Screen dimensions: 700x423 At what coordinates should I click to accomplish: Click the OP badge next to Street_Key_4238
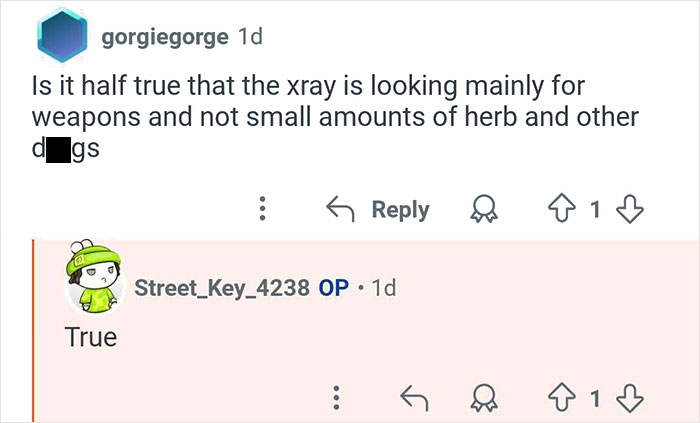click(x=333, y=288)
